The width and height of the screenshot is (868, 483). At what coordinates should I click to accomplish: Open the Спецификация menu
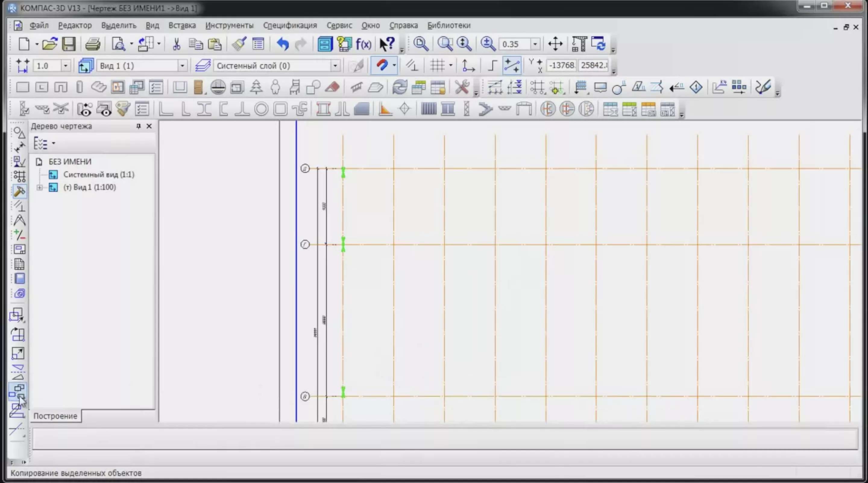coord(290,25)
